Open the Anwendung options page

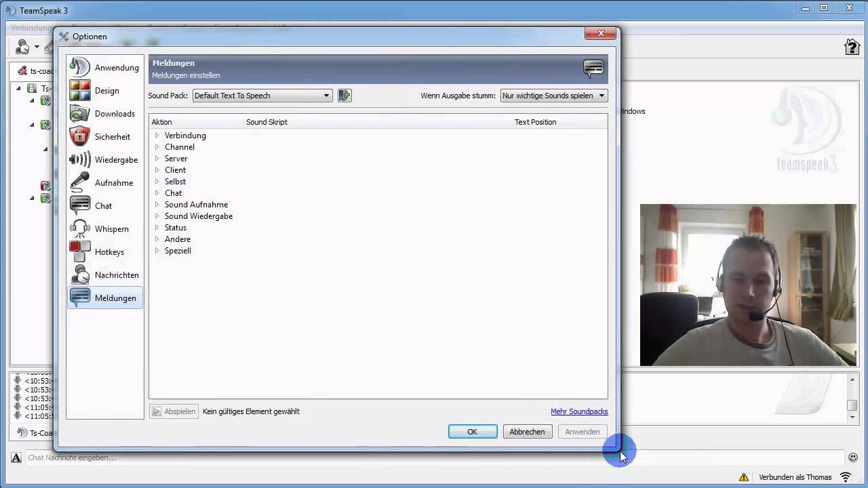105,67
